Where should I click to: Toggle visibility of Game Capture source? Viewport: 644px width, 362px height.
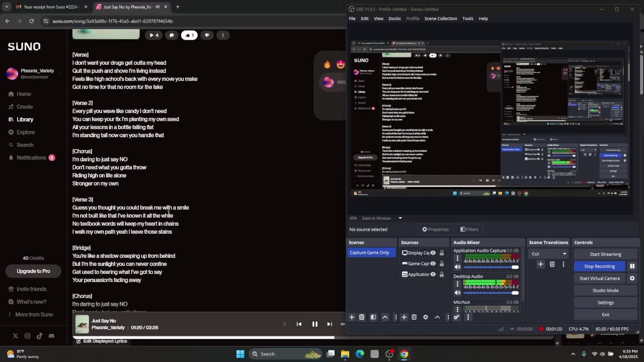coord(433,263)
